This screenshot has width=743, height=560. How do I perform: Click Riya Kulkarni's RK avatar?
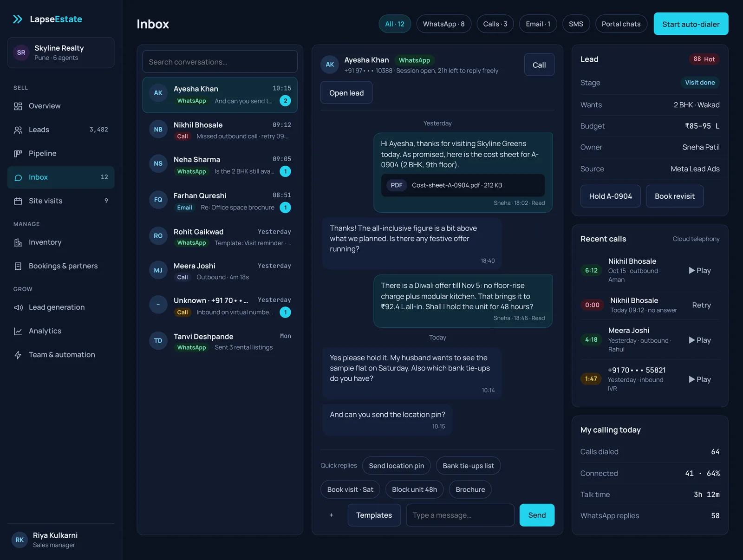click(20, 540)
